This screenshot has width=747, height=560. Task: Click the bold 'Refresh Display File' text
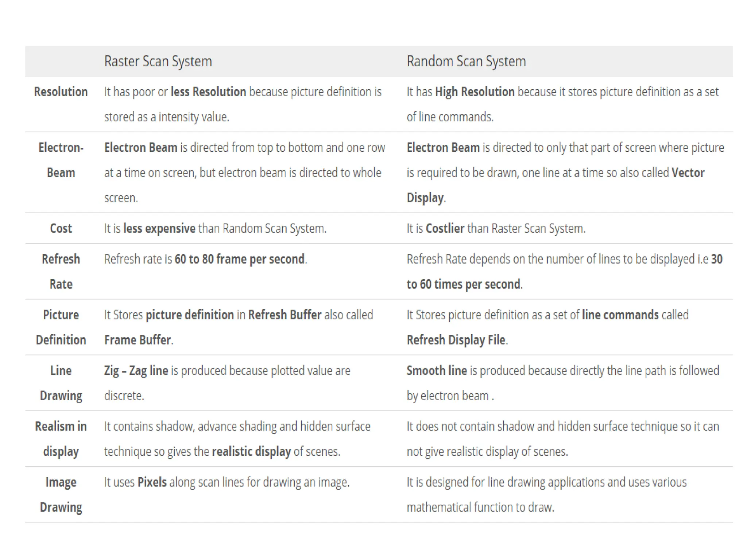pos(456,340)
